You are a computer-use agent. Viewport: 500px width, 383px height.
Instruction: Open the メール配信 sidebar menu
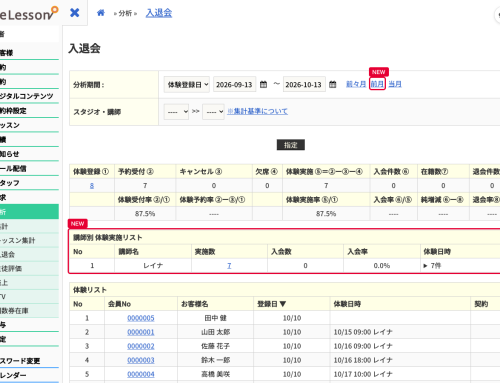29,168
